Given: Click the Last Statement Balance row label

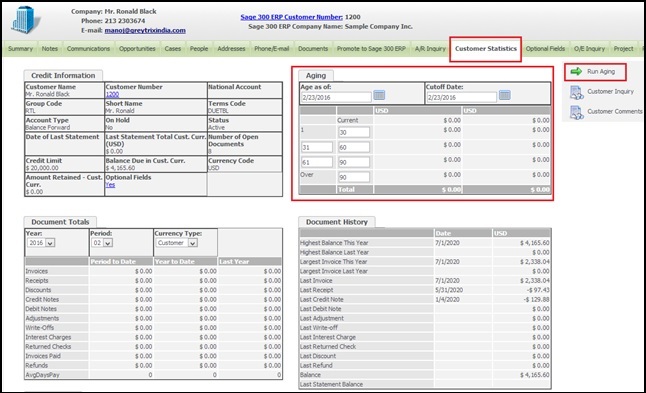Looking at the screenshot, I should 331,384.
